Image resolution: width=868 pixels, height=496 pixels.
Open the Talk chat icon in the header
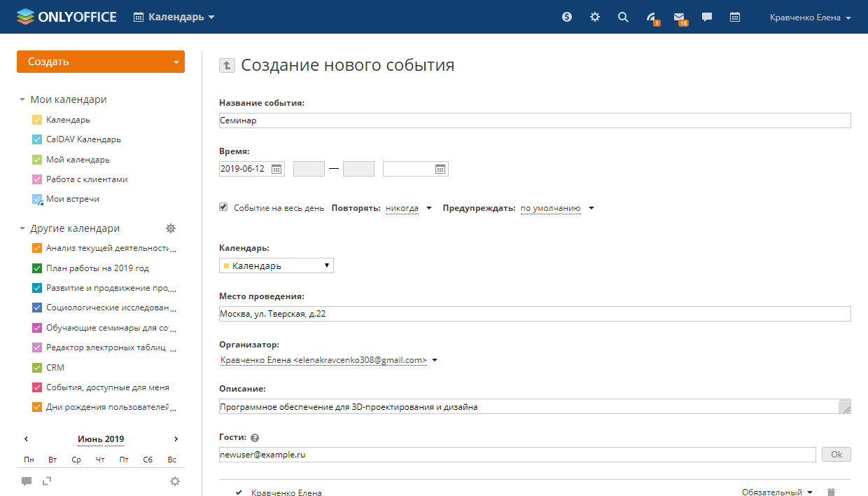[707, 17]
